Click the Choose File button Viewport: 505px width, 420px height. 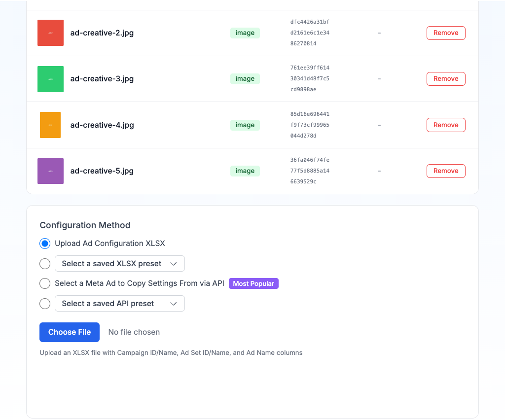click(70, 332)
